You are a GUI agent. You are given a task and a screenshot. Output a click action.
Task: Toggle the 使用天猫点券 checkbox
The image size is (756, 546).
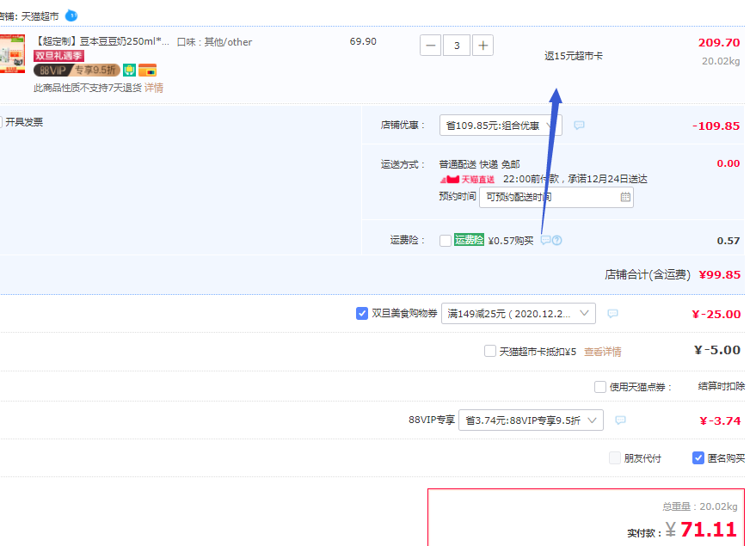click(600, 386)
